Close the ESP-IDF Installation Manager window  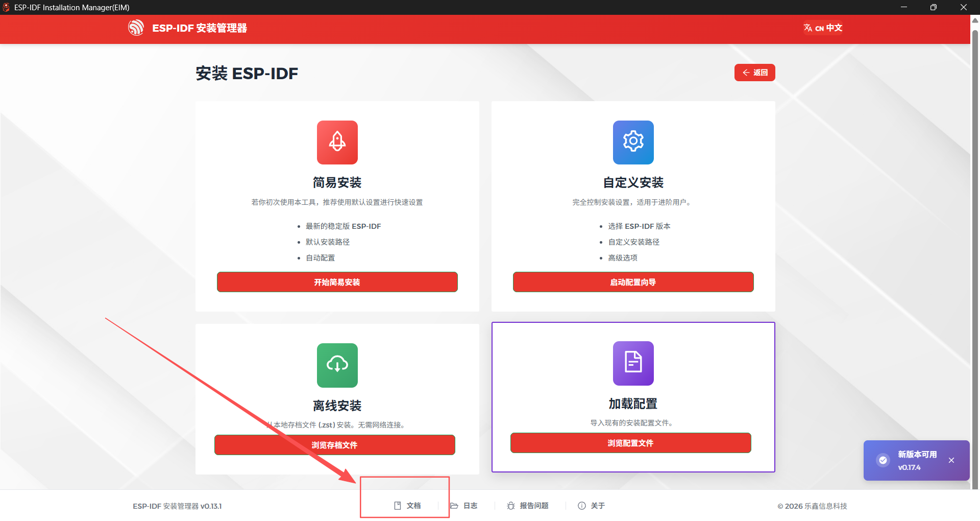(x=964, y=7)
